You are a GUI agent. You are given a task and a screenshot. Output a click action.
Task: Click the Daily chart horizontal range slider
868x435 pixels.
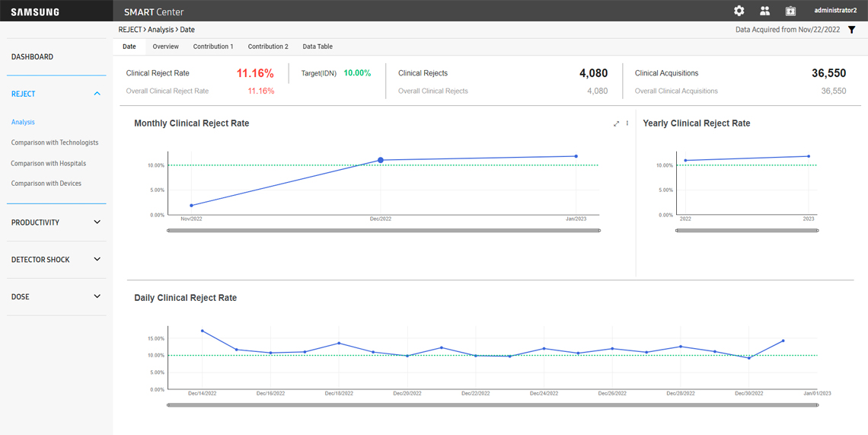tap(493, 405)
